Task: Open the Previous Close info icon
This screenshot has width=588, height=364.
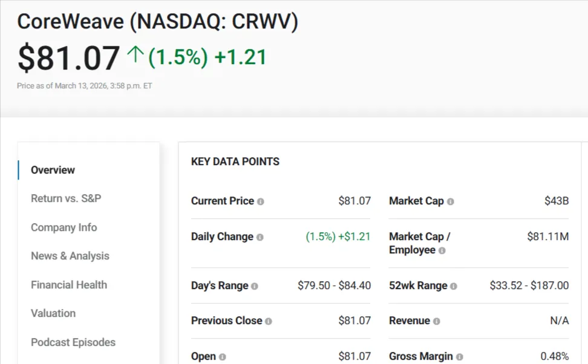Action: [x=269, y=320]
